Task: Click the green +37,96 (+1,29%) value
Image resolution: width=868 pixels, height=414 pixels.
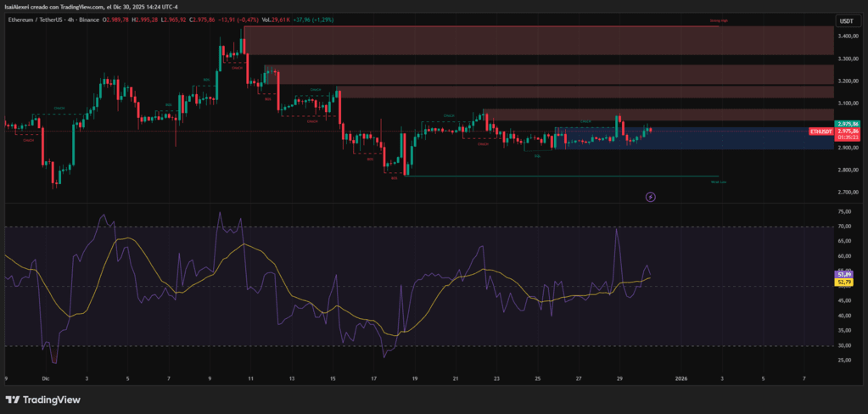Action: pyautogui.click(x=315, y=20)
